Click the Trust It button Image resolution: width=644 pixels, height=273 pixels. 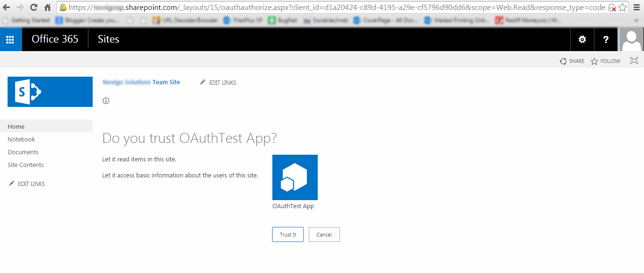coord(287,234)
